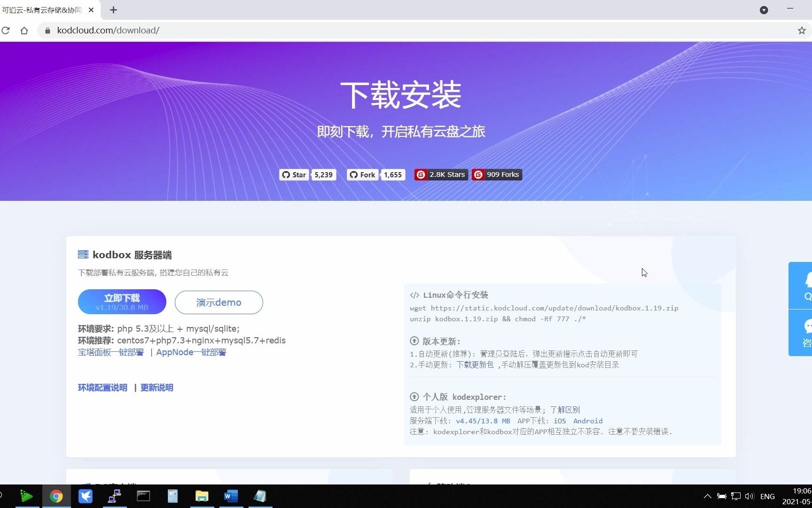
Task: Open the Android app download link
Action: point(588,421)
